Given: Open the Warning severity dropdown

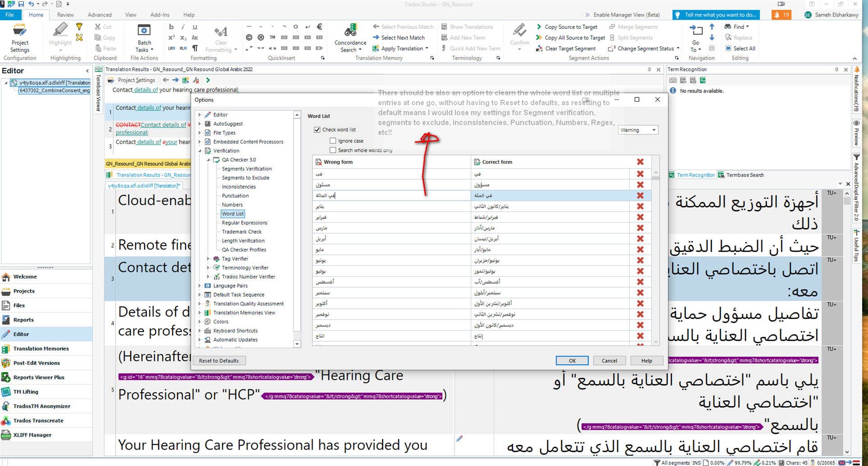Looking at the screenshot, I should point(638,130).
